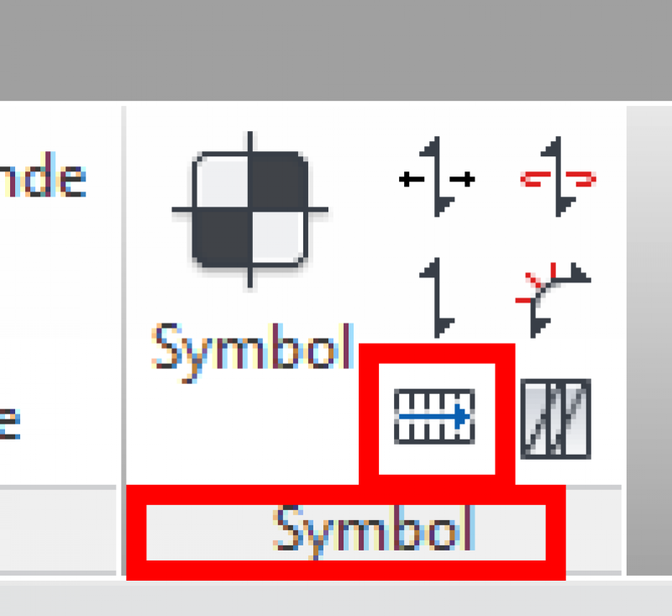The width and height of the screenshot is (672, 616).
Task: Click the left panel's gray title strip
Action: [x=58, y=529]
